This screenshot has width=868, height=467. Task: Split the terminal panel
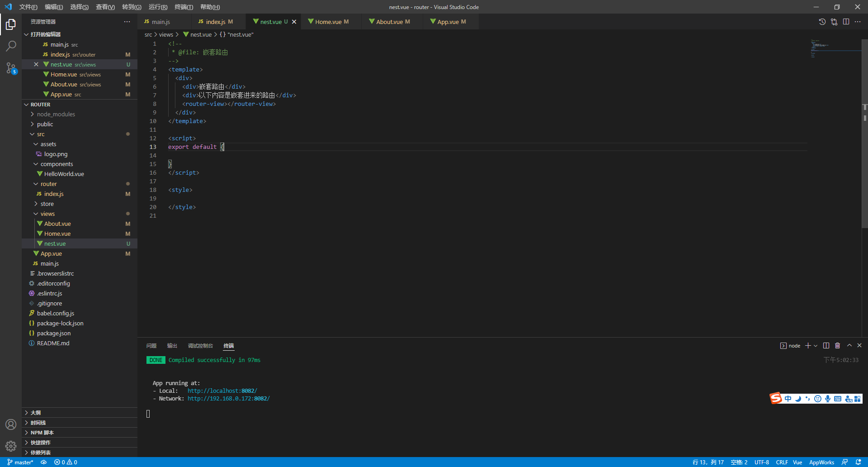pos(826,346)
